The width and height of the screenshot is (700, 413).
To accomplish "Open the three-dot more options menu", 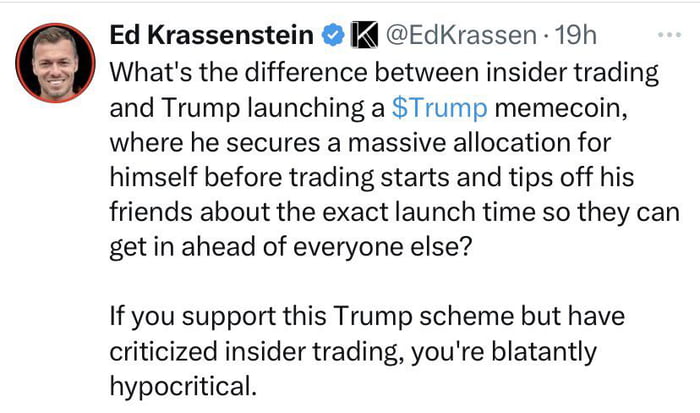I will [666, 35].
